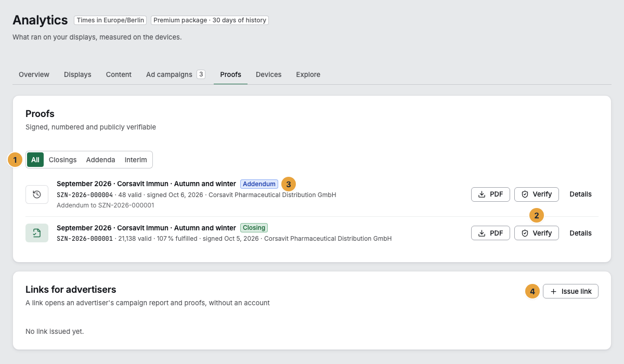Screen dimensions: 624x364
Task: Click the Times in Europe/Berlin badge
Action: click(110, 20)
